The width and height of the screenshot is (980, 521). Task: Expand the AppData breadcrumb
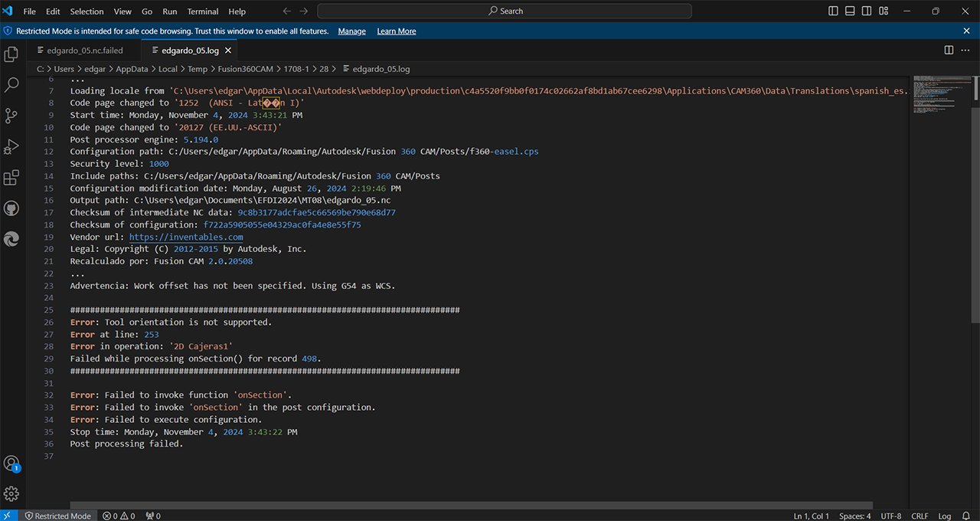[132, 69]
